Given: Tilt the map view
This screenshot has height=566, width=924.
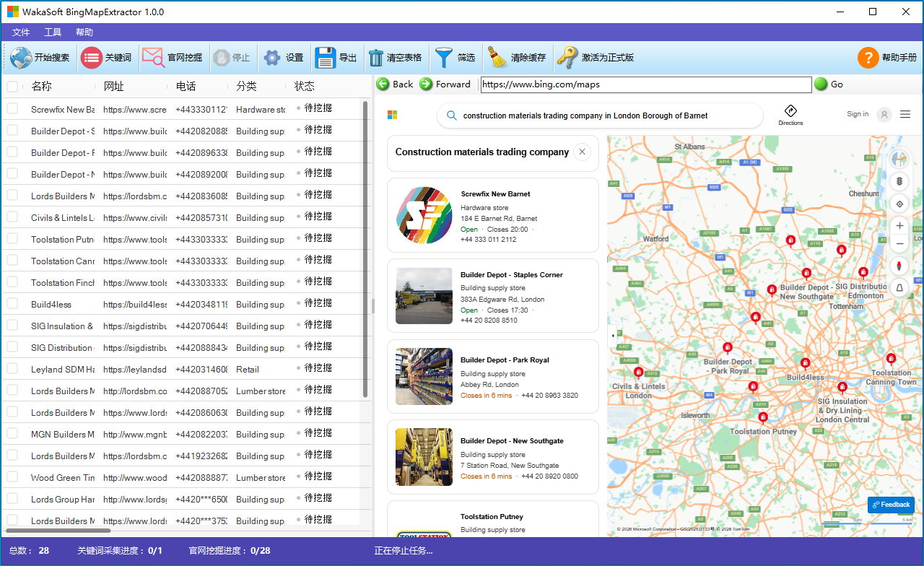Looking at the screenshot, I should pyautogui.click(x=899, y=287).
